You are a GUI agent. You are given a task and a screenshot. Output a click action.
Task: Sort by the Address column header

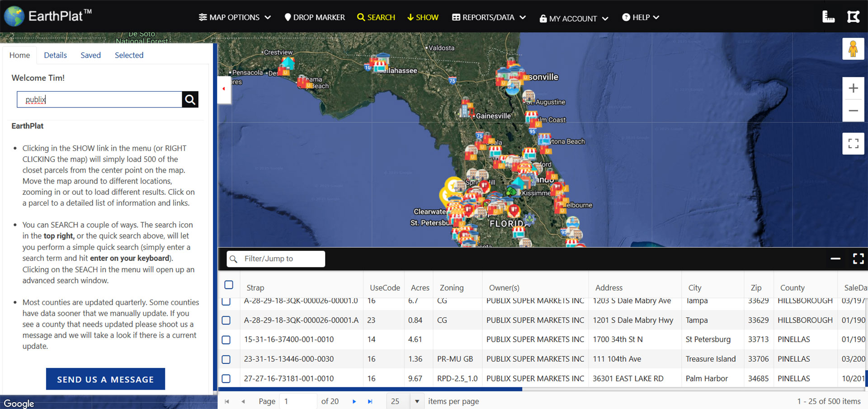tap(609, 288)
